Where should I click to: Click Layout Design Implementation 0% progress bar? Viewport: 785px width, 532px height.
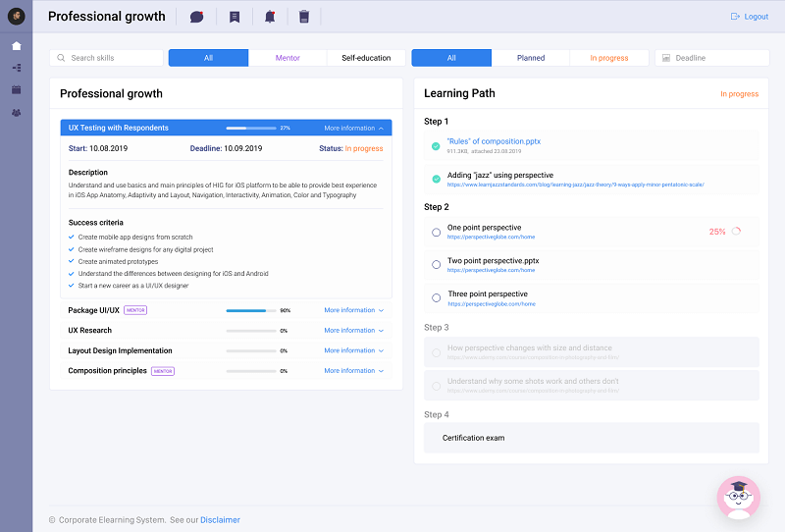(x=251, y=350)
